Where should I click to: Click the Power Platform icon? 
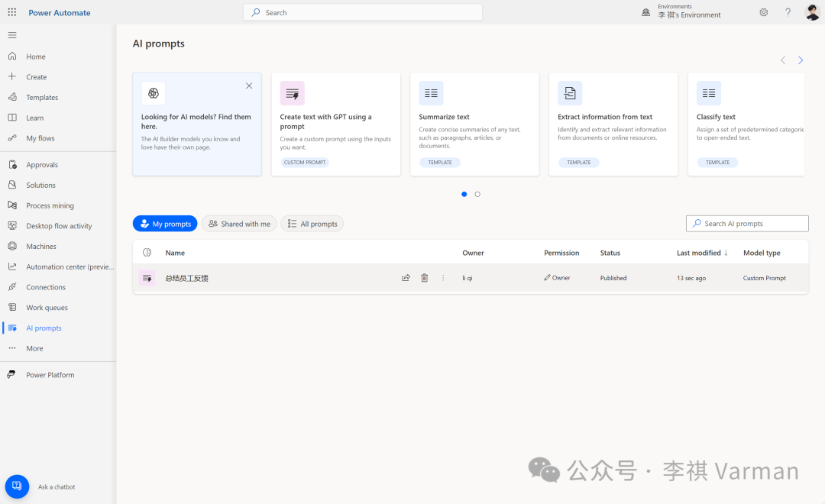click(x=11, y=375)
